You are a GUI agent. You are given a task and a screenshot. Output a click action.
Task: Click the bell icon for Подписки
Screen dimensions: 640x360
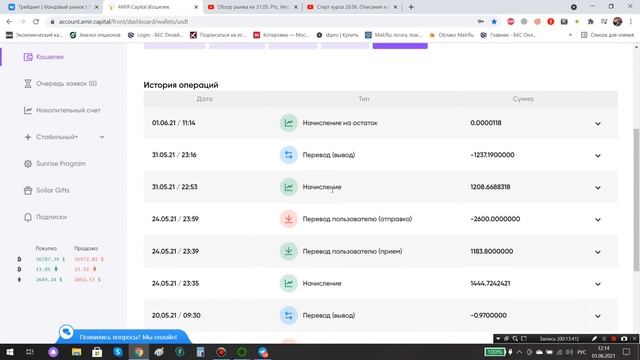pyautogui.click(x=28, y=217)
